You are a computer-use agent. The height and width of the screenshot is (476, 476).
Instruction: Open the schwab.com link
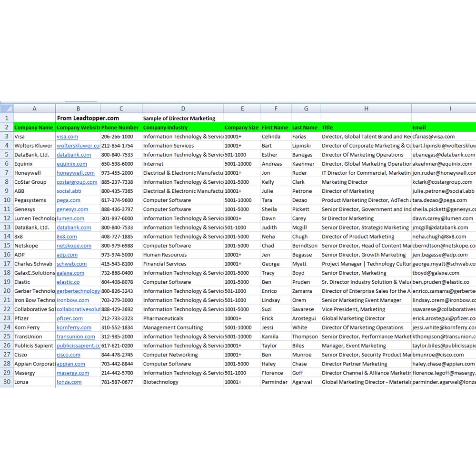[72, 264]
